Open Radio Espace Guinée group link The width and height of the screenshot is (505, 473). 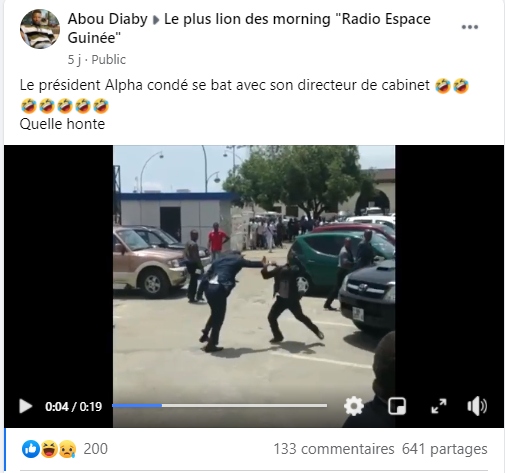pyautogui.click(x=249, y=28)
